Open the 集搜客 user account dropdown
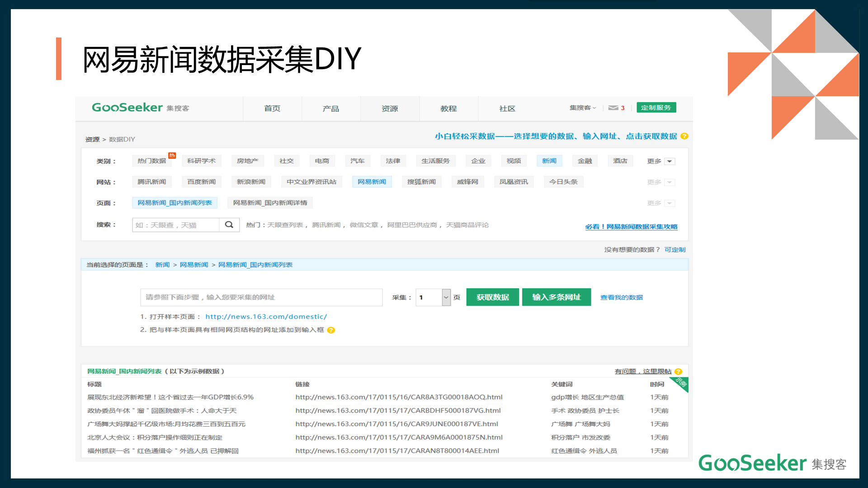 point(583,108)
